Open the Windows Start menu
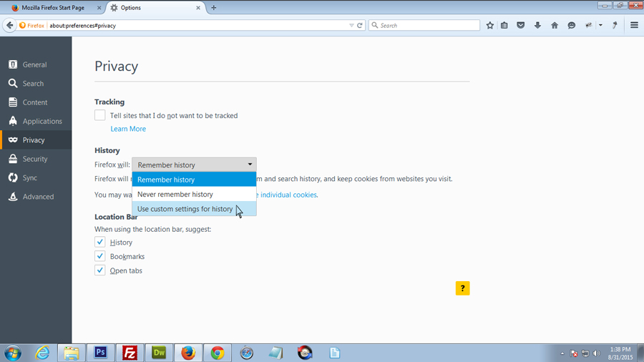This screenshot has width=644, height=362. tap(13, 353)
